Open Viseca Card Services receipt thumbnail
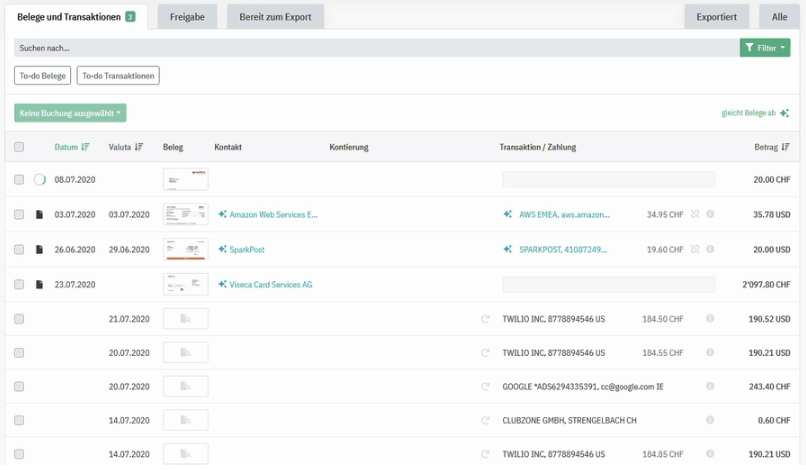Screen dimensions: 806x470 [186, 284]
